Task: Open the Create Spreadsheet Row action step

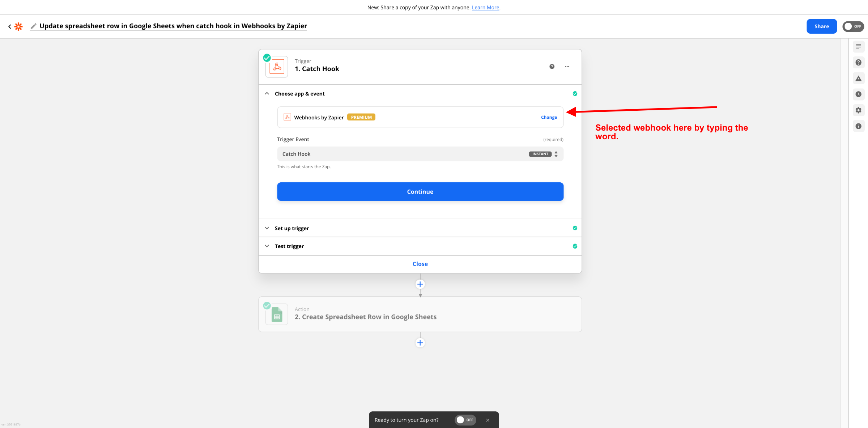Action: point(420,314)
